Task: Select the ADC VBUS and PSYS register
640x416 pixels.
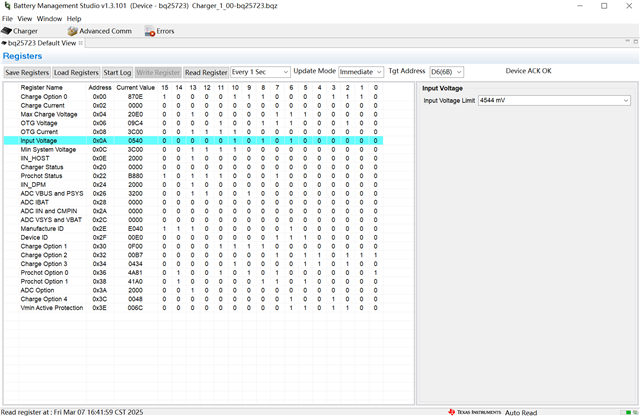Action: pyautogui.click(x=193, y=194)
